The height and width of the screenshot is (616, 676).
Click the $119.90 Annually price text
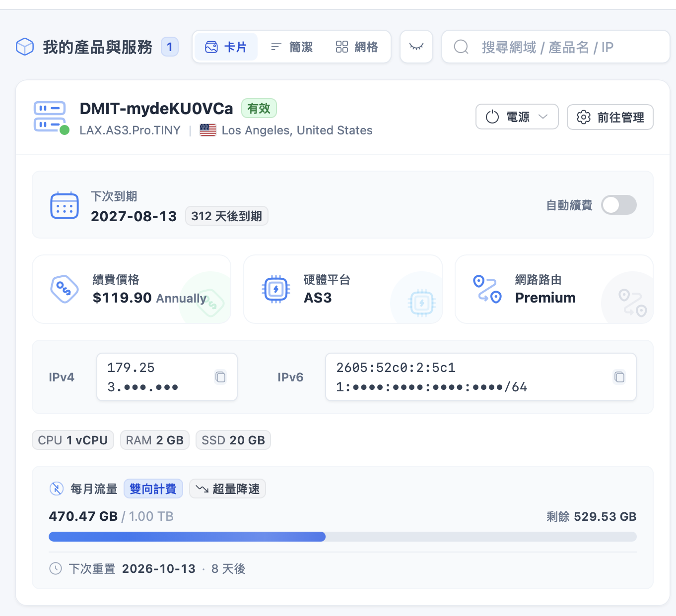(x=149, y=298)
